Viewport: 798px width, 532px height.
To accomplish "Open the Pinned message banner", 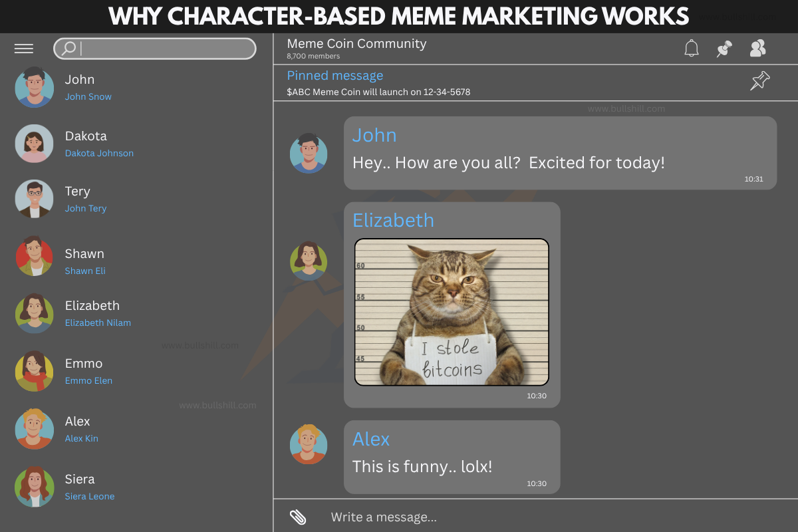I will (x=334, y=75).
